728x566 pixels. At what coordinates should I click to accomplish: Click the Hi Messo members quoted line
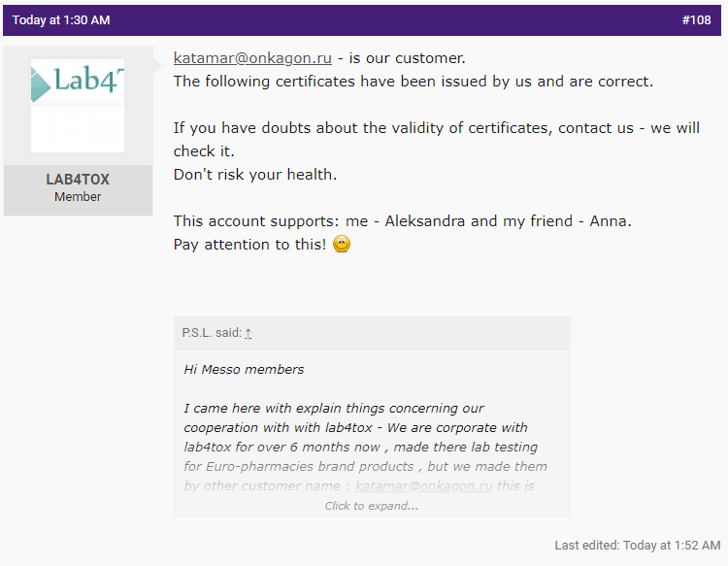244,369
